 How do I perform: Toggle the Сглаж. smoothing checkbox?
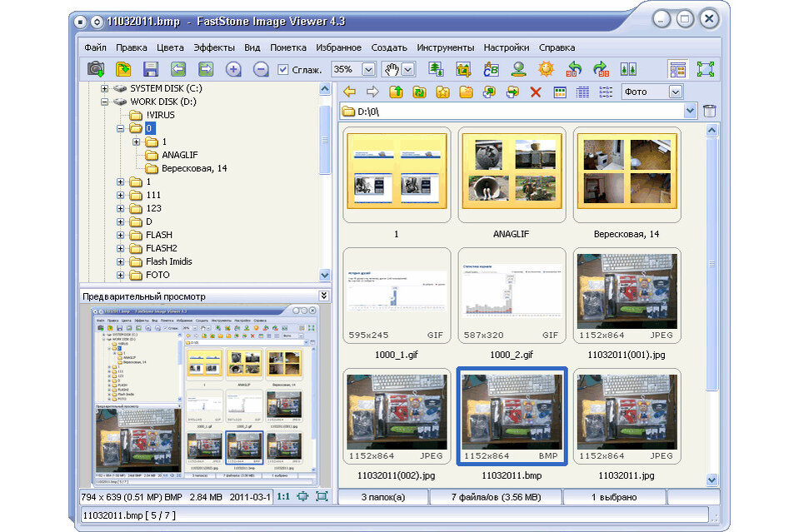coord(283,69)
